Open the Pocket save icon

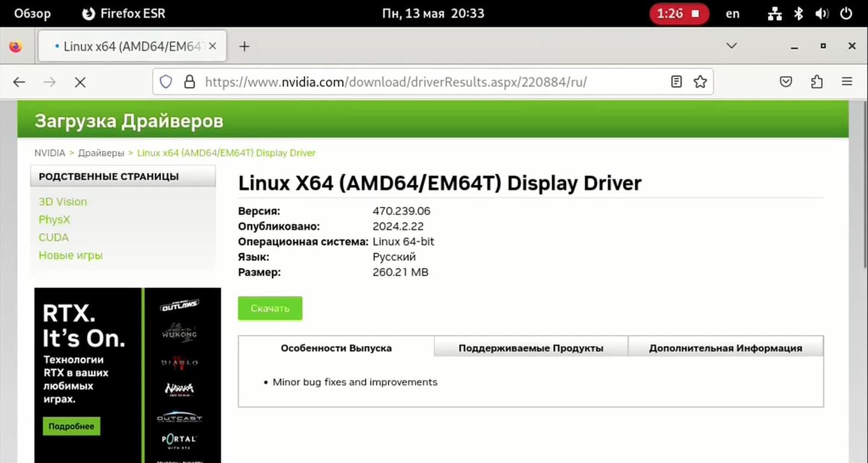tap(786, 81)
